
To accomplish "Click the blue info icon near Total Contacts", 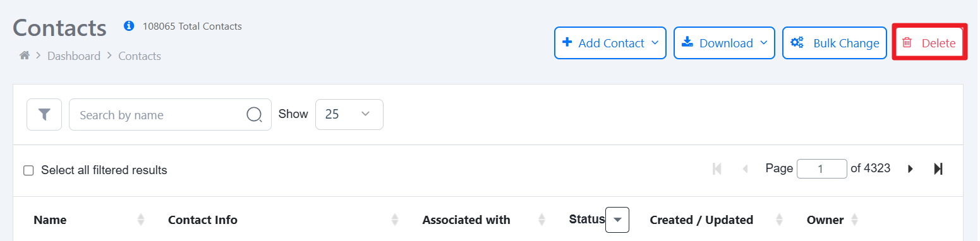I will tap(129, 26).
